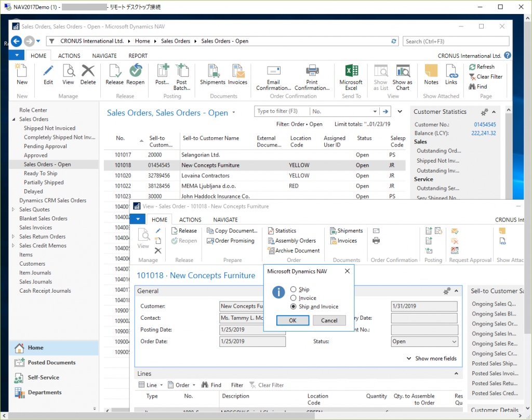Expand the Sales Return Orders tree node
This screenshot has width=532, height=420.
click(13, 237)
